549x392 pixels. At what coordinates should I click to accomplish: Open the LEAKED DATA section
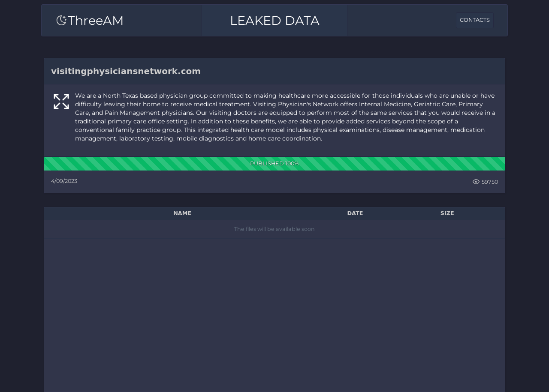(x=274, y=21)
